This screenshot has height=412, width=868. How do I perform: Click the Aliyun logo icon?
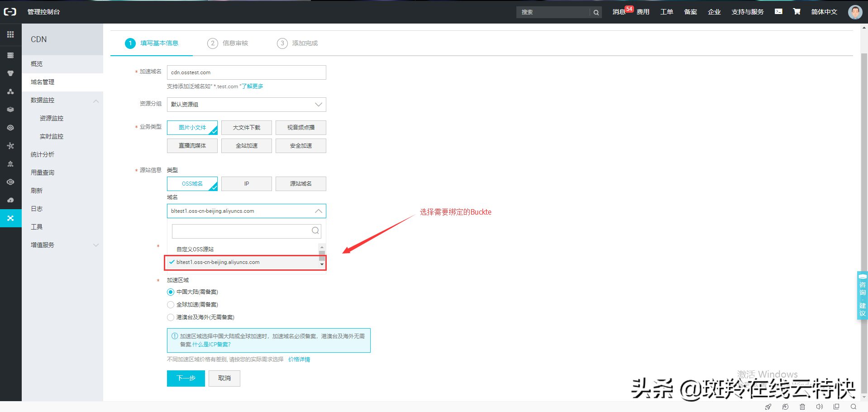coord(10,12)
